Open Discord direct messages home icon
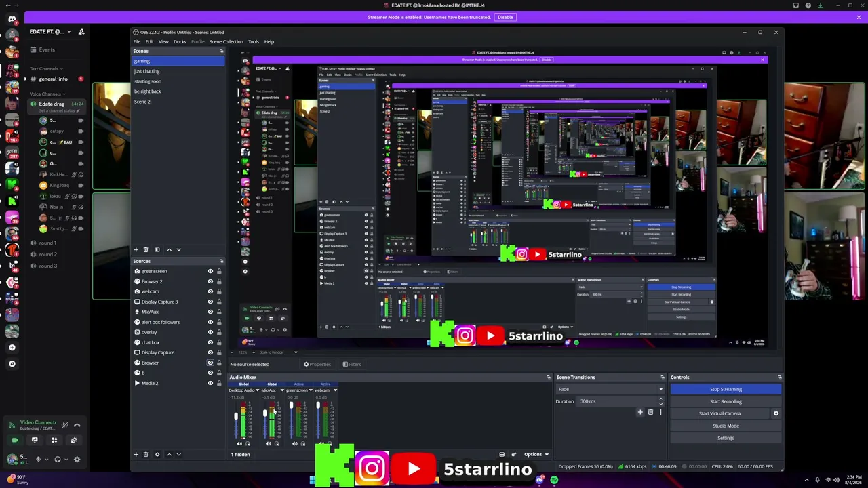This screenshot has height=488, width=868. point(12,19)
